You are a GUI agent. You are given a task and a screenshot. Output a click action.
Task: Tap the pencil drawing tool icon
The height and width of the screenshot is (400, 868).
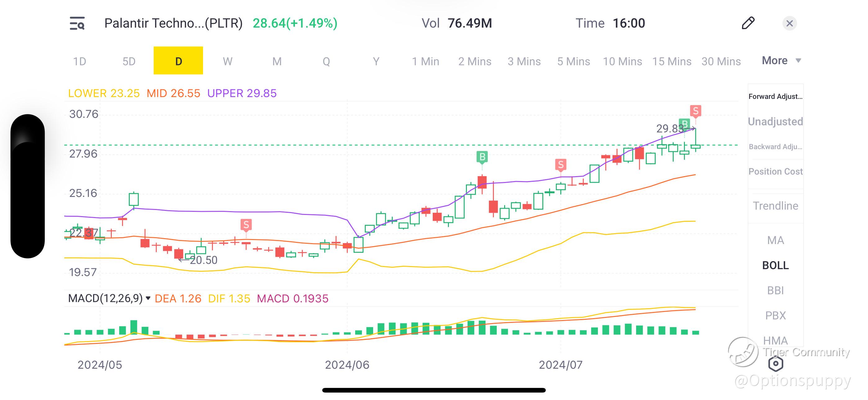748,23
